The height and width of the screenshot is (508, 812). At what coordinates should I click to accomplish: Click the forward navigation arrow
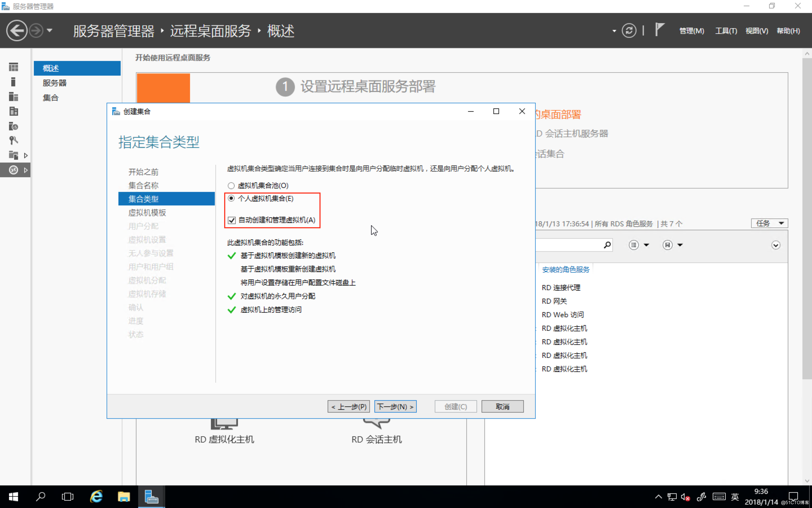tap(36, 30)
